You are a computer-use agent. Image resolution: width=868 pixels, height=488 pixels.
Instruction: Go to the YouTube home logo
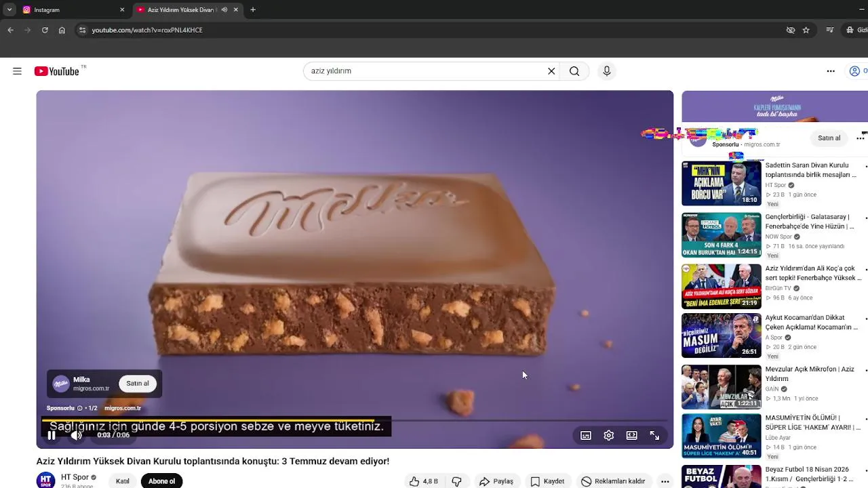pyautogui.click(x=57, y=71)
